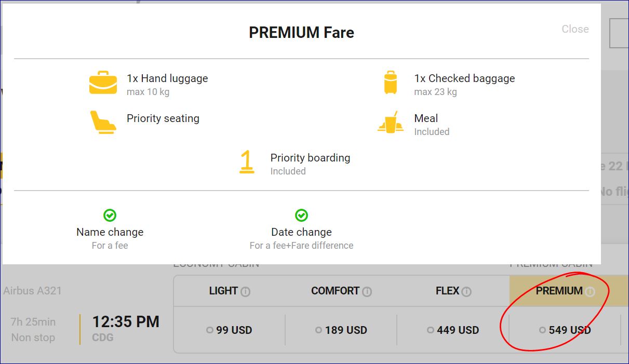Click the hand luggage briefcase icon
Image resolution: width=629 pixels, height=364 pixels.
pos(103,84)
